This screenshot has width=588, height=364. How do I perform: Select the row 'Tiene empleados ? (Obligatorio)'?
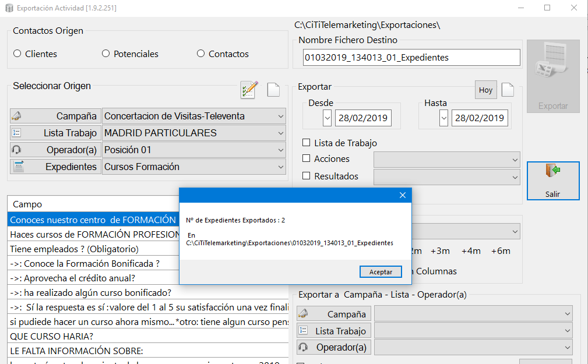(x=93, y=249)
